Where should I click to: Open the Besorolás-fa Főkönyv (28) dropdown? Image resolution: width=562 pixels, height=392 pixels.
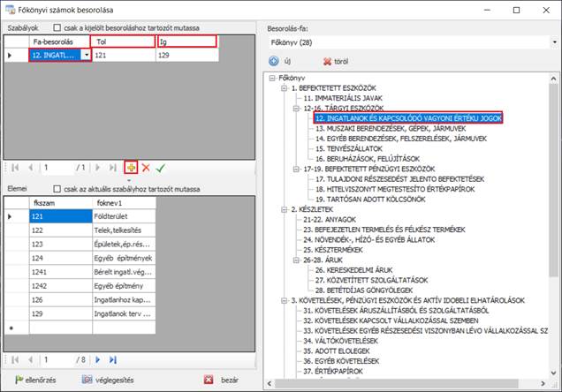click(554, 42)
